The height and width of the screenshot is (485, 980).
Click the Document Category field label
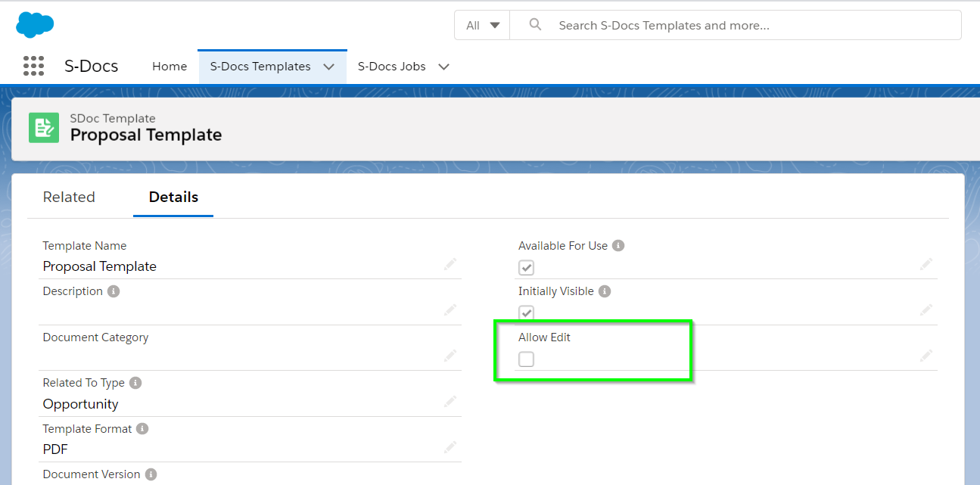[95, 337]
